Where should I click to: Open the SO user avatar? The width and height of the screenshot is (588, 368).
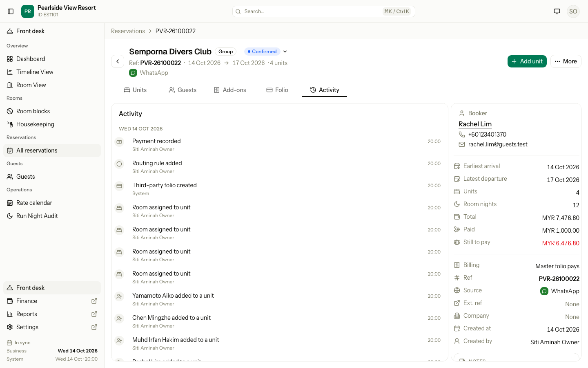(573, 11)
